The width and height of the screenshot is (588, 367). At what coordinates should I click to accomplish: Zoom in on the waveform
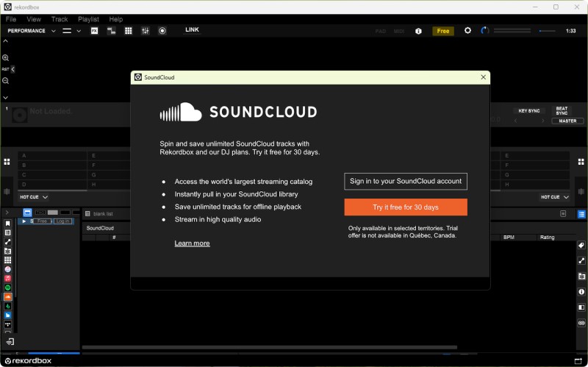(6, 58)
